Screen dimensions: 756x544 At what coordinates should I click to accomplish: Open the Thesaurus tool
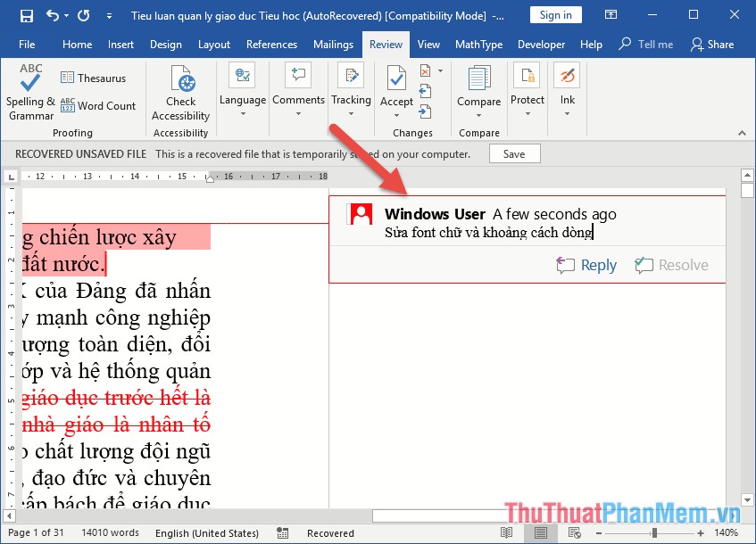point(93,78)
